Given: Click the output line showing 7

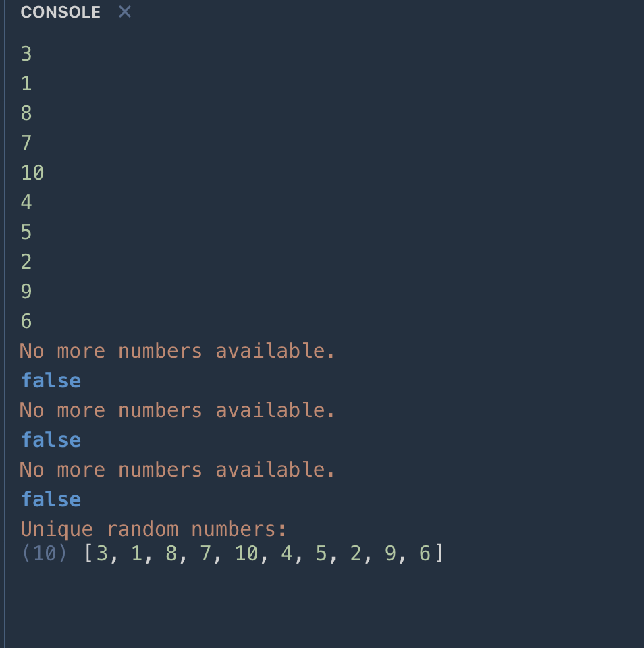Looking at the screenshot, I should tap(26, 143).
